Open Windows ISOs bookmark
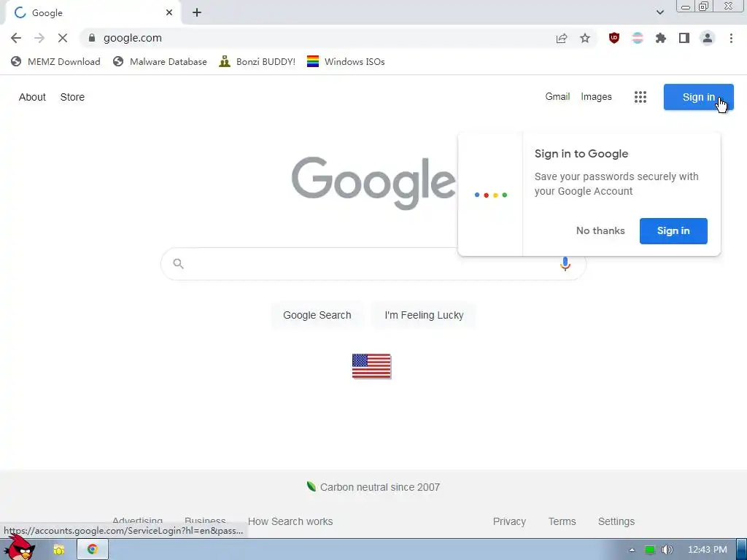This screenshot has height=560, width=747. [346, 61]
